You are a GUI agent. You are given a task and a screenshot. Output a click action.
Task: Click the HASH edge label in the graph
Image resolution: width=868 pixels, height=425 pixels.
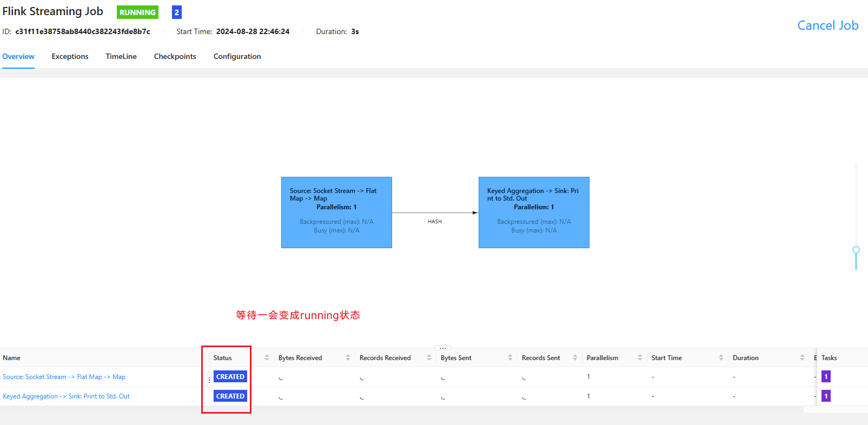coord(435,222)
